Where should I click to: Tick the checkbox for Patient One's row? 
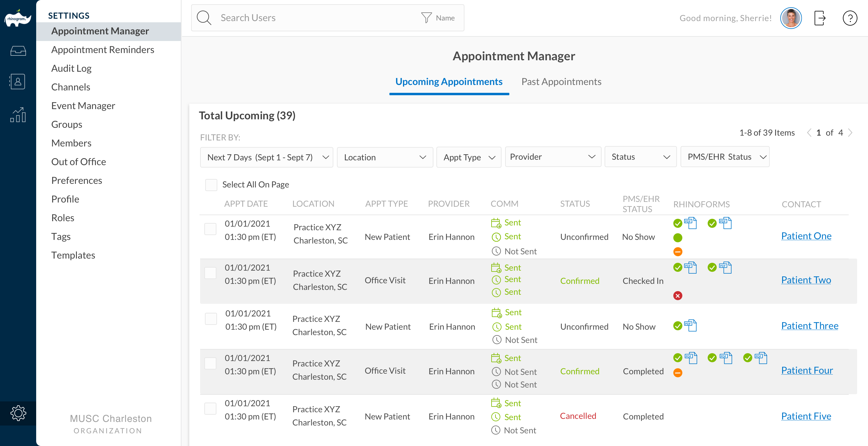210,229
